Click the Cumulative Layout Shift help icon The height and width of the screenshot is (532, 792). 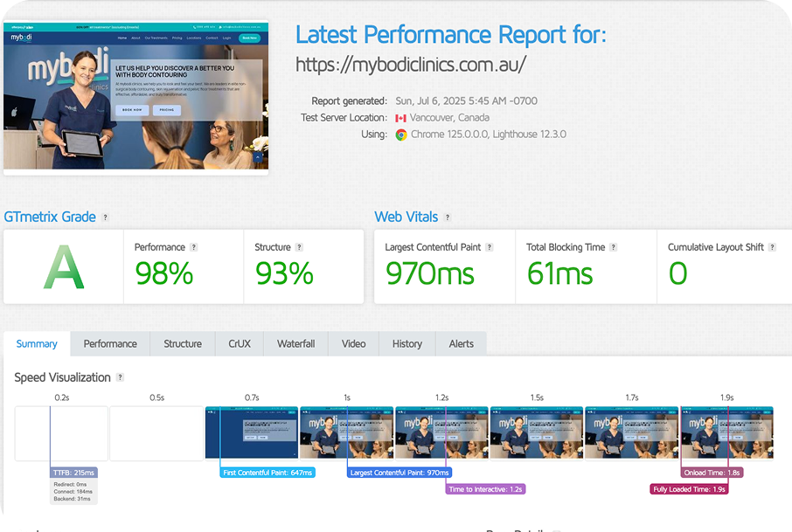(772, 247)
